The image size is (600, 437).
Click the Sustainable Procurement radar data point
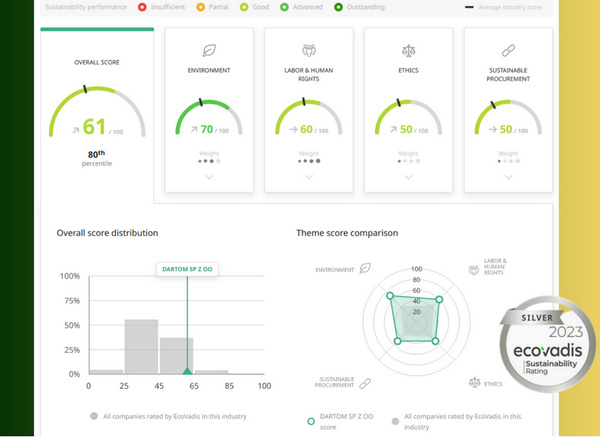(x=398, y=341)
